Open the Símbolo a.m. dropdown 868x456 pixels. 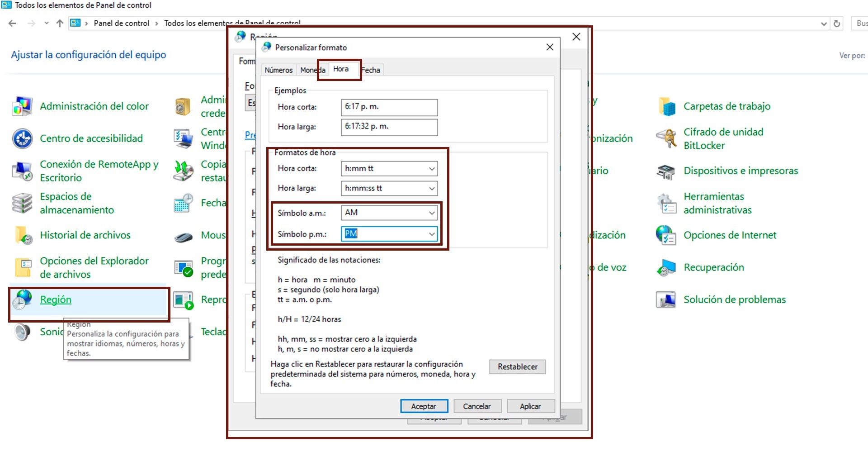(x=432, y=213)
